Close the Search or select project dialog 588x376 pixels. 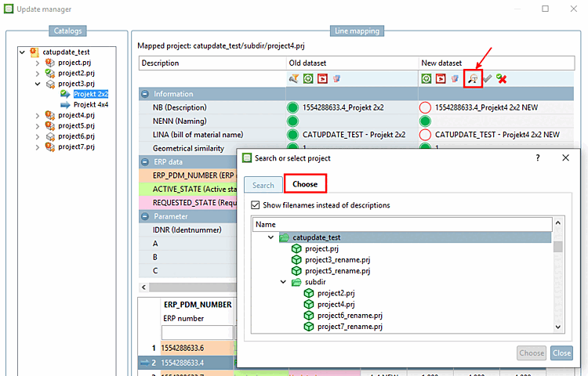click(565, 157)
